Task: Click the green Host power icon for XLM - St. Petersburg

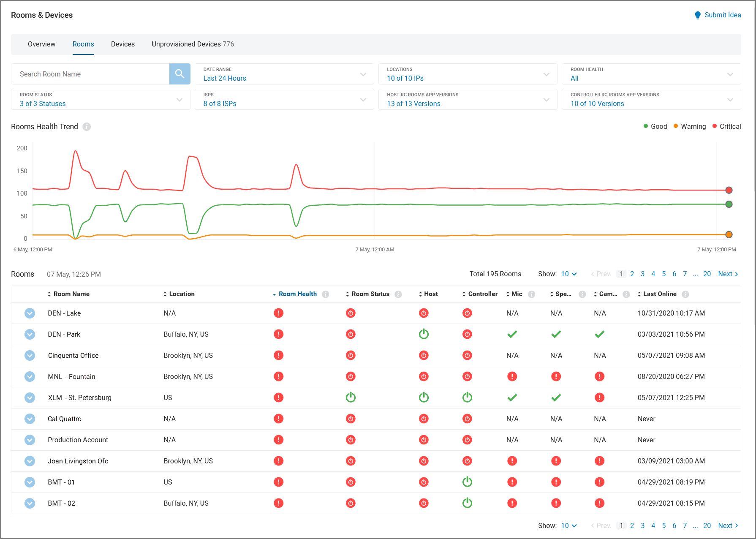Action: coord(424,397)
